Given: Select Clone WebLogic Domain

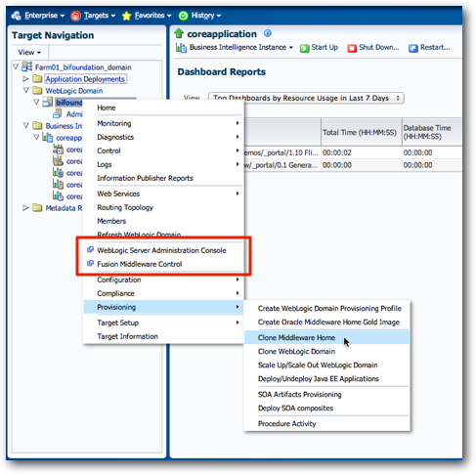Looking at the screenshot, I should click(x=326, y=351).
